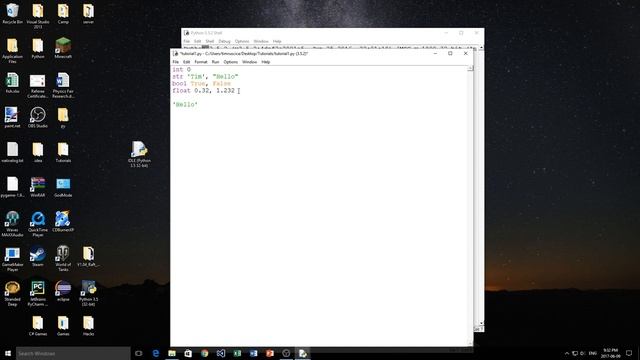Open the Window menu in the editor window
Image resolution: width=640 pixels, height=360 pixels.
coord(249,62)
